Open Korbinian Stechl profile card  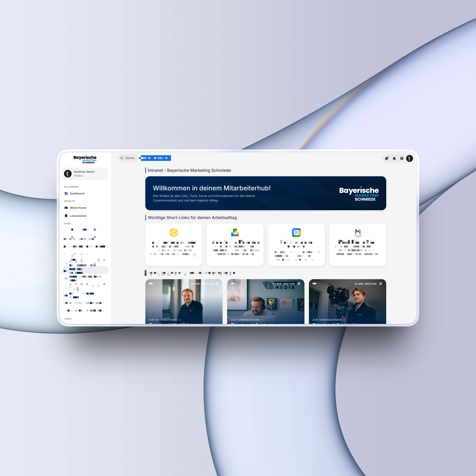coord(85,174)
